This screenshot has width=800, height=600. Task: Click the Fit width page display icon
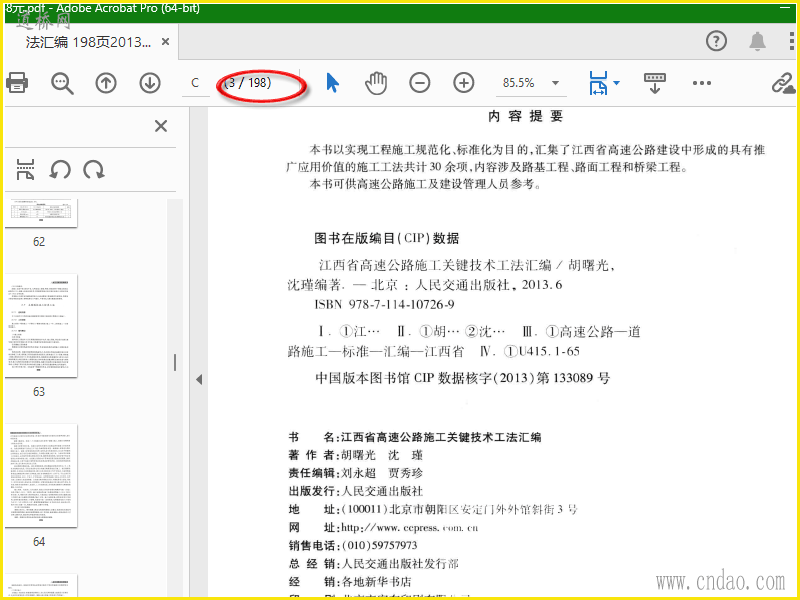(x=598, y=83)
